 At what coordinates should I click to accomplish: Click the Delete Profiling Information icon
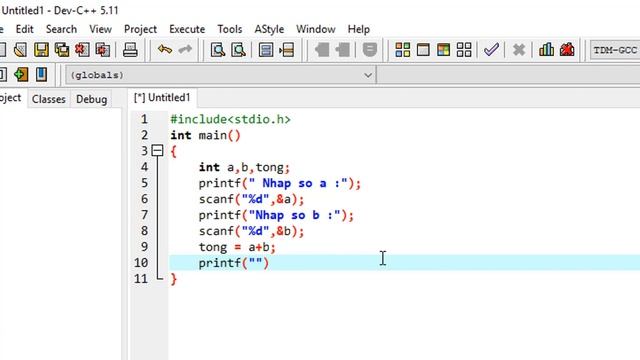(567, 50)
